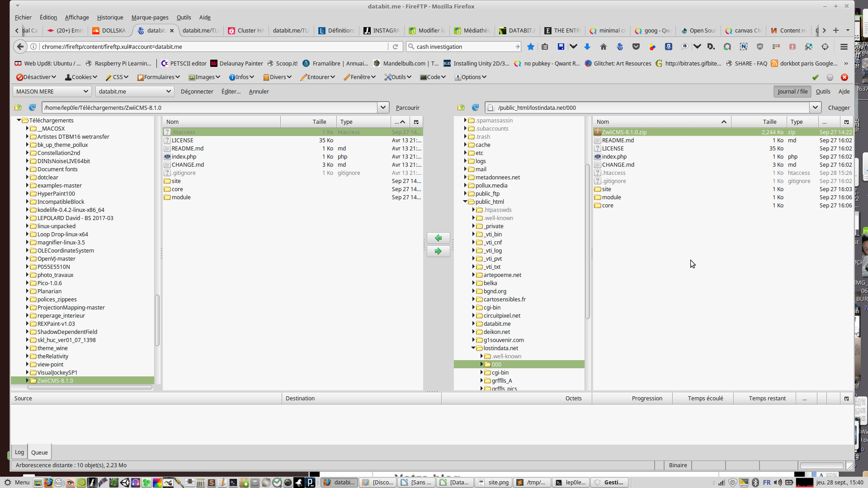Open the Firefox hamburger menu
The width and height of the screenshot is (868, 488).
click(844, 47)
